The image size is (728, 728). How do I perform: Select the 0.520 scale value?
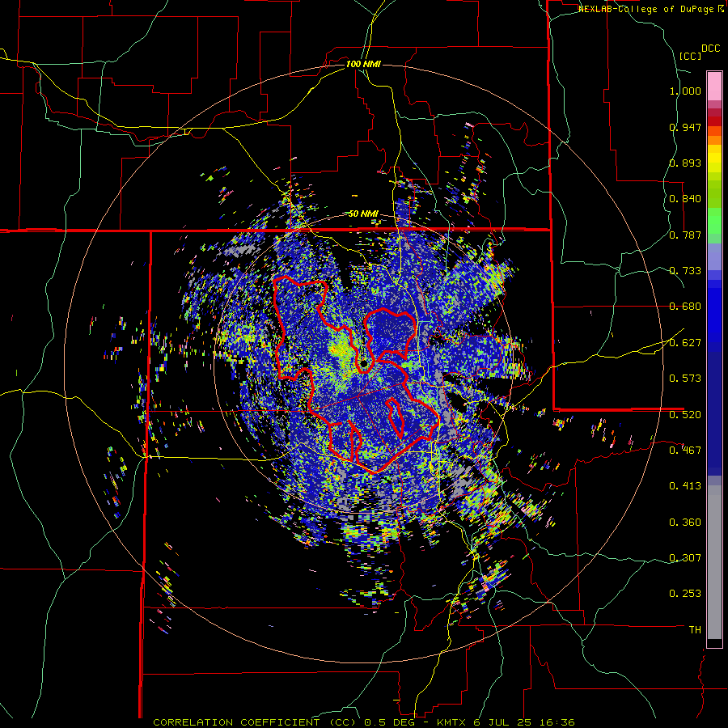pos(685,414)
